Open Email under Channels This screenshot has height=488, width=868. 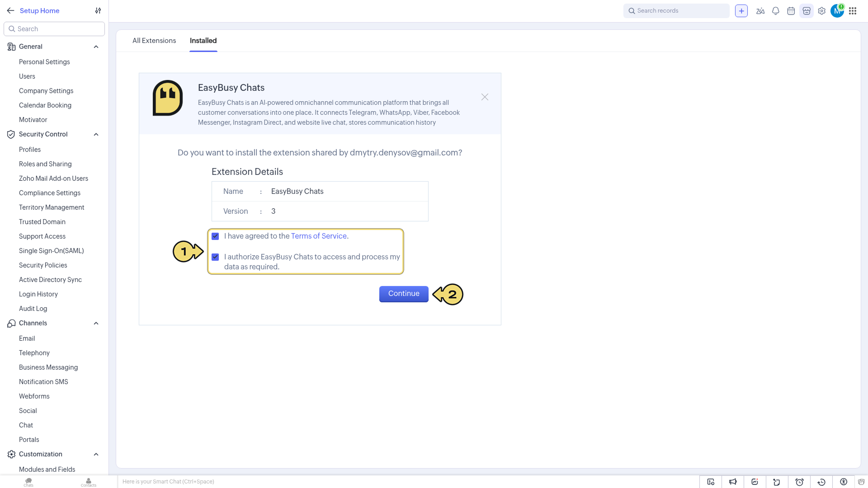pyautogui.click(x=27, y=338)
